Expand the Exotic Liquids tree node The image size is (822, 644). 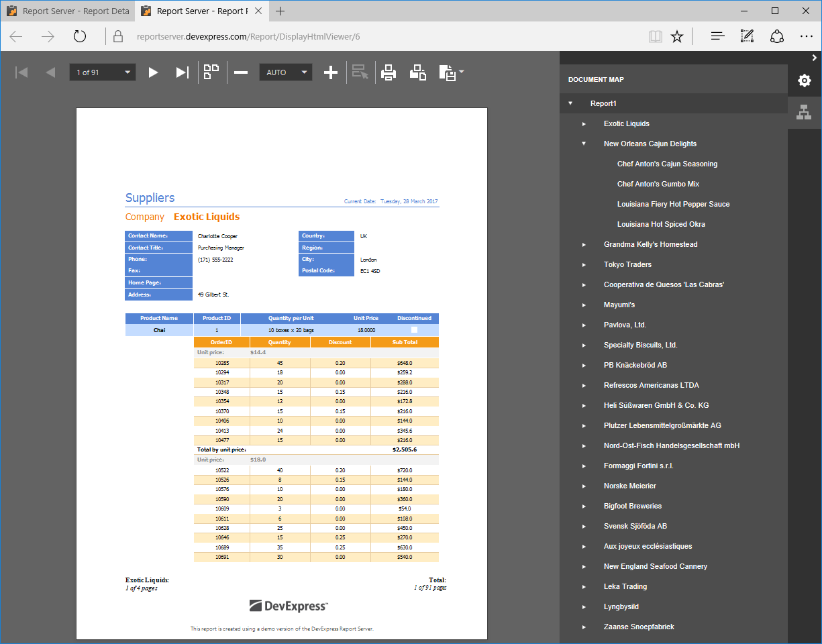point(583,123)
